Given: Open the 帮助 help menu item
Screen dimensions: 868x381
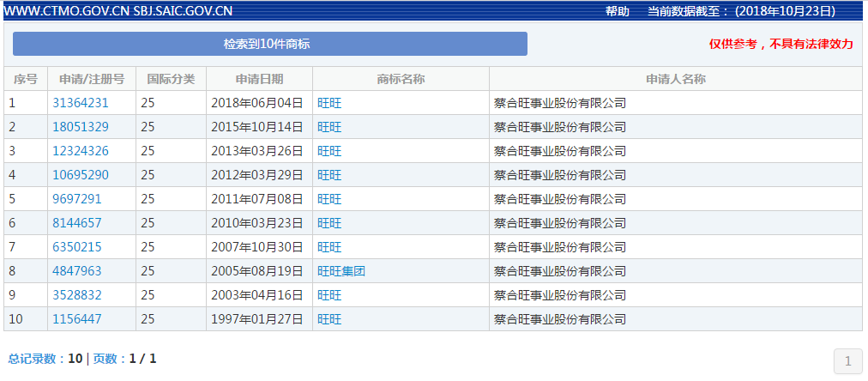Looking at the screenshot, I should pos(618,11).
